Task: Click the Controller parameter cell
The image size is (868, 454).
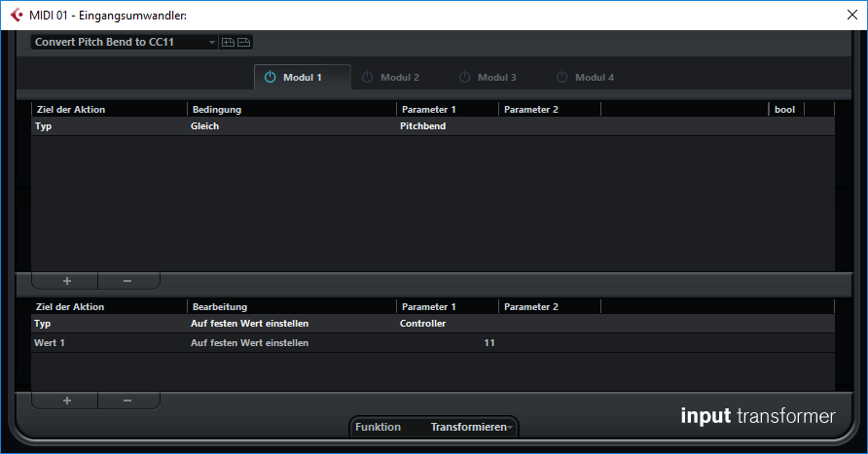Action: [423, 324]
